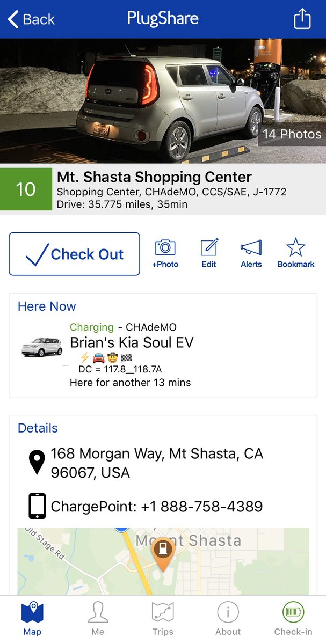Open Brian's Kia Soul EV check-in

(132, 342)
